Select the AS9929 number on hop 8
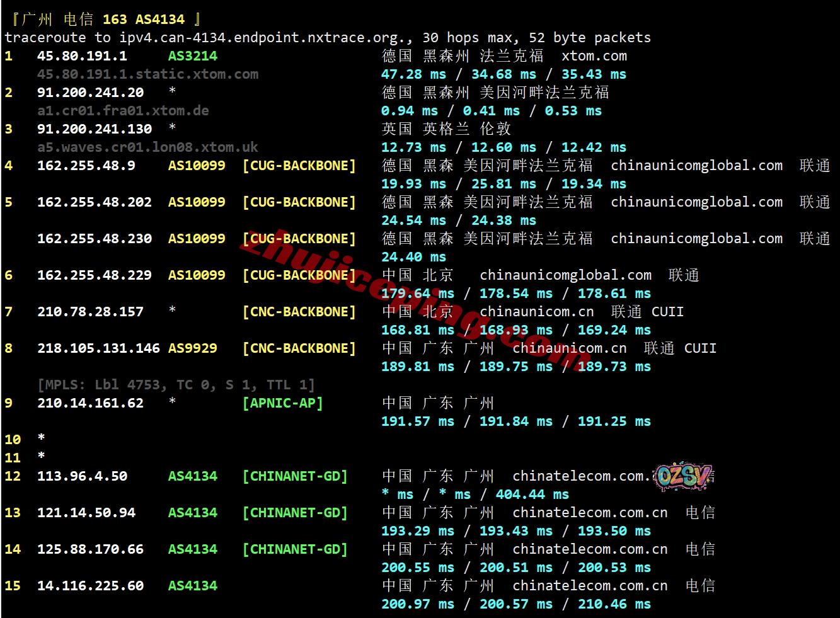This screenshot has height=618, width=840. [192, 348]
